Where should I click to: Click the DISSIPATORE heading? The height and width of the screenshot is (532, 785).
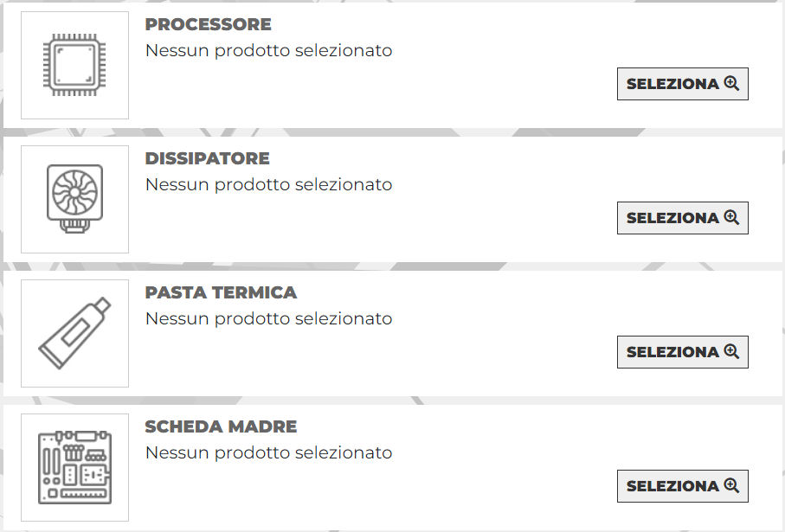click(x=207, y=159)
